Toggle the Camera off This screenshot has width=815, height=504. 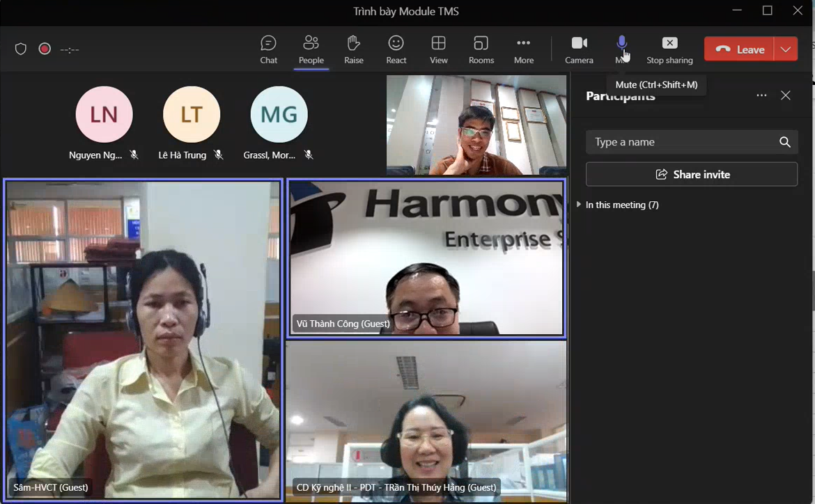click(x=579, y=49)
